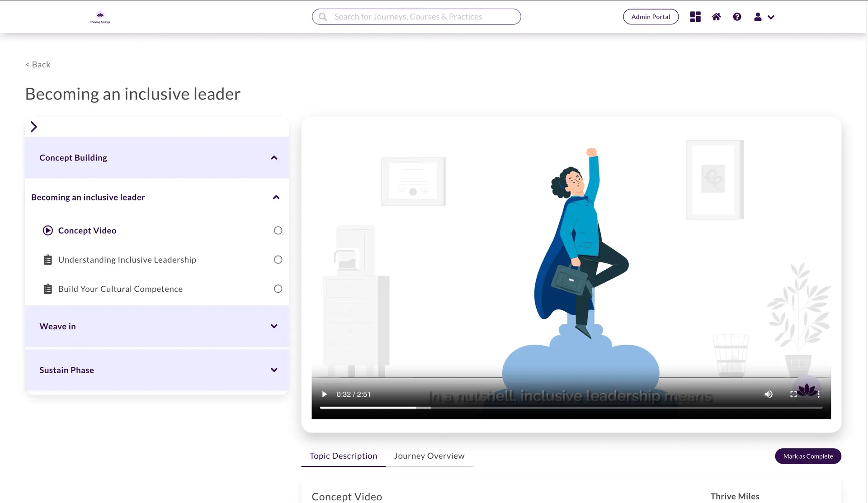The width and height of the screenshot is (868, 503).
Task: Enter video fullscreen mode
Action: pos(793,394)
